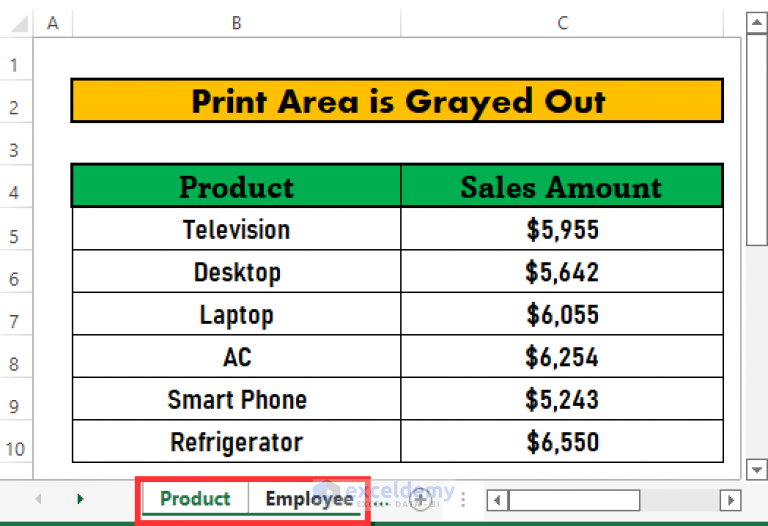The height and width of the screenshot is (526, 768).
Task: Click the 'Laptop' cell
Action: pyautogui.click(x=236, y=314)
